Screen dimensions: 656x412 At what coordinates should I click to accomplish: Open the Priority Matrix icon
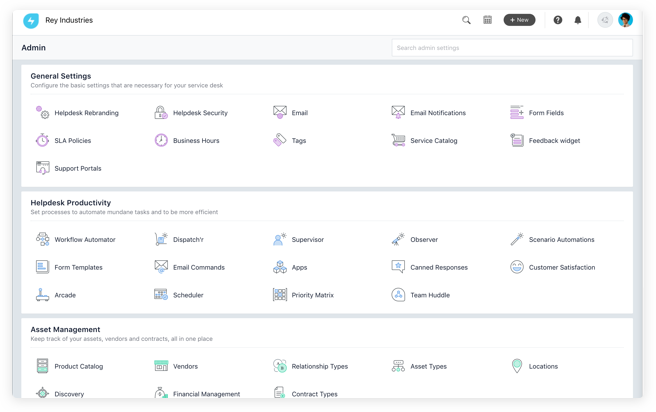point(280,295)
